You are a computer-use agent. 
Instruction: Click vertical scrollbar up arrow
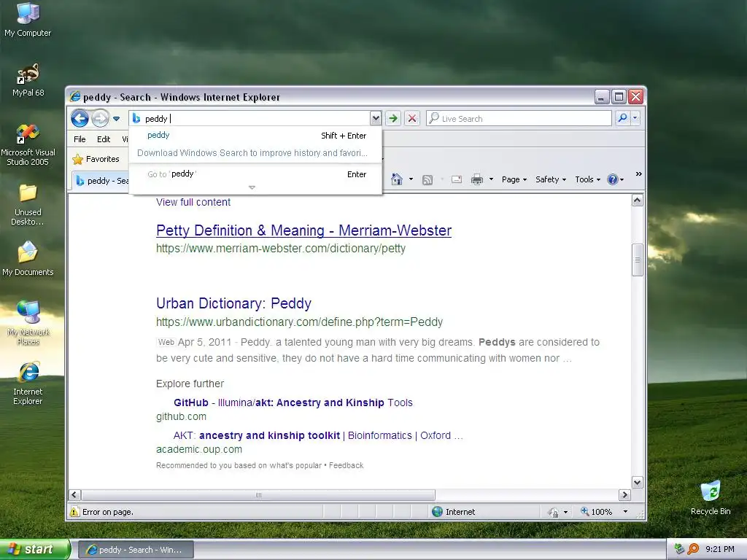tap(638, 201)
